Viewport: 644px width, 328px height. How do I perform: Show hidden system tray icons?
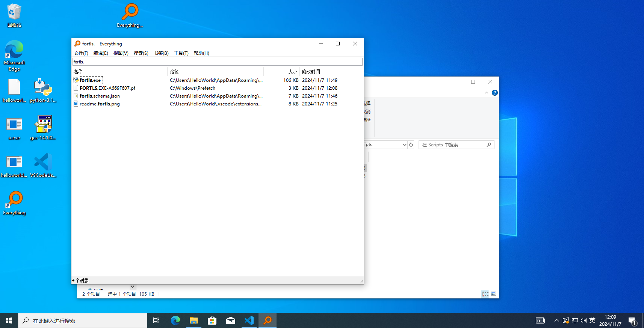556,320
